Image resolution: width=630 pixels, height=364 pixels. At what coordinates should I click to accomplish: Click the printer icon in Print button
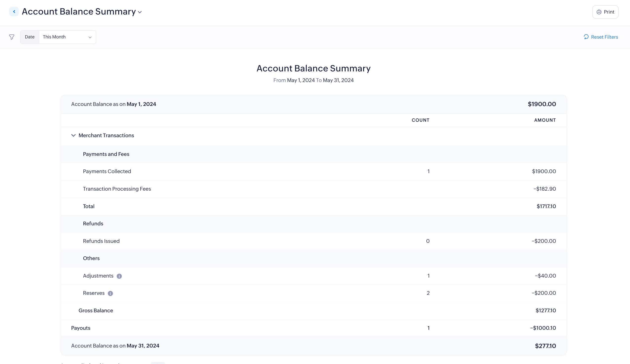[599, 12]
